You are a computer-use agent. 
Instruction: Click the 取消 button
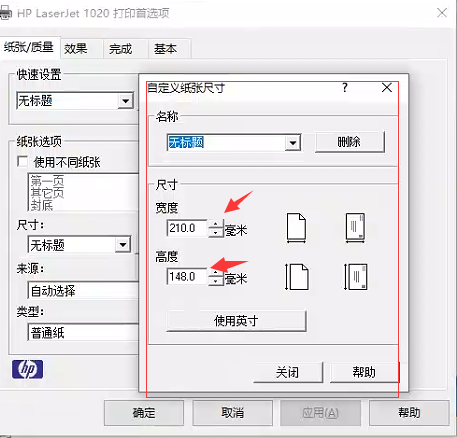[232, 413]
